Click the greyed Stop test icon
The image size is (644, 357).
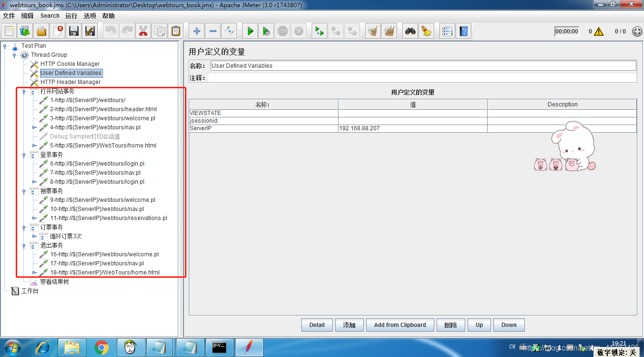click(283, 31)
